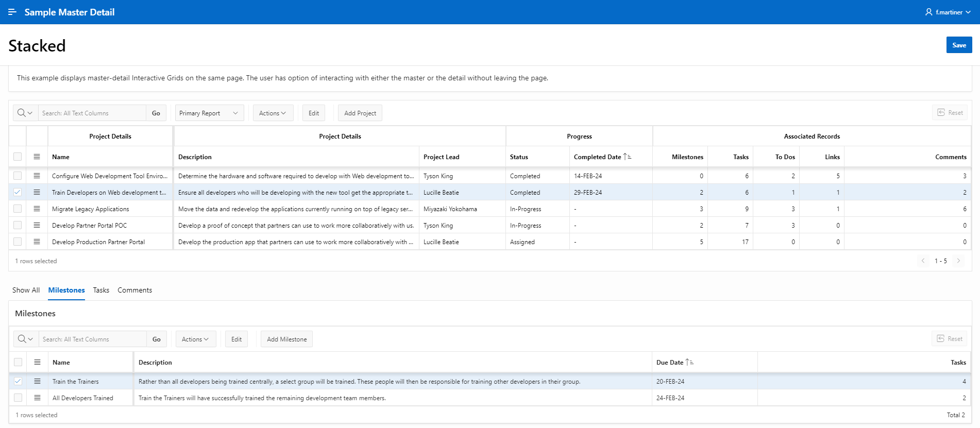Click Edit in the projects toolbar
The width and height of the screenshot is (980, 428).
314,113
